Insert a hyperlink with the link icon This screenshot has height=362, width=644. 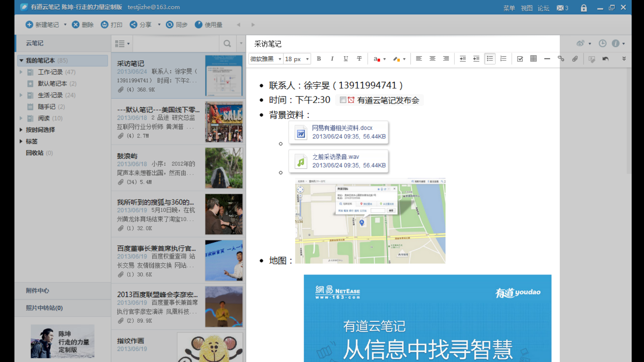pyautogui.click(x=561, y=58)
